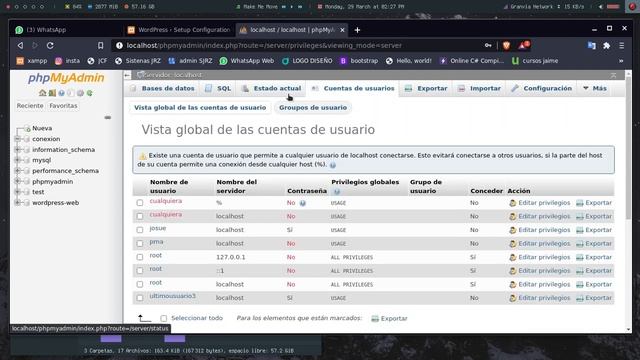Open navigation panel settings icon
The width and height of the screenshot is (640, 360).
coord(80,93)
